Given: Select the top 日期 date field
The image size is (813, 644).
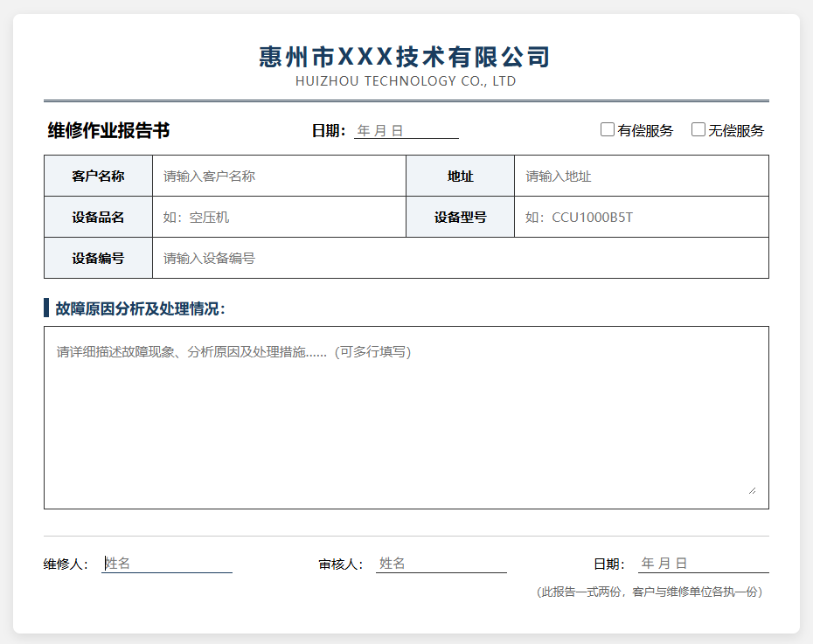Looking at the screenshot, I should tap(406, 130).
